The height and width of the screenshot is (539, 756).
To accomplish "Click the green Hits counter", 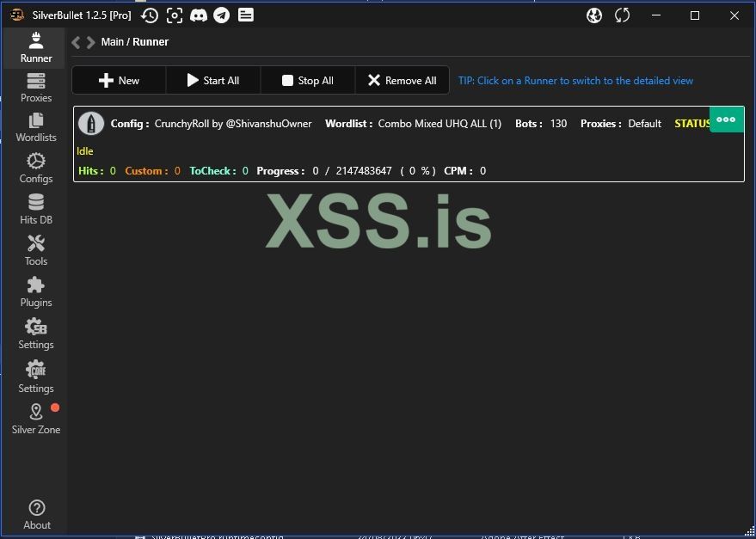I will click(97, 171).
